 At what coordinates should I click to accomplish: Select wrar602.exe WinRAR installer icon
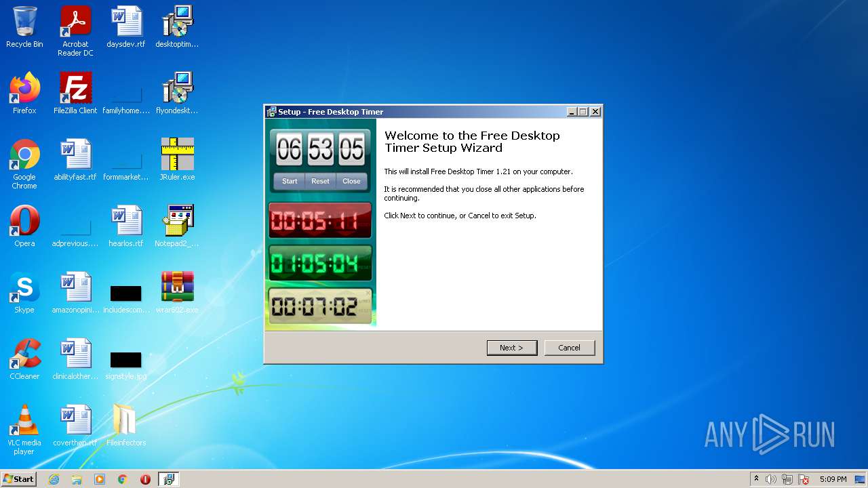point(177,293)
